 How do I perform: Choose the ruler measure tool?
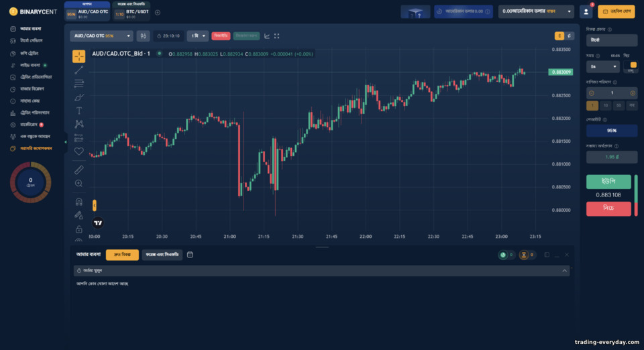point(79,170)
